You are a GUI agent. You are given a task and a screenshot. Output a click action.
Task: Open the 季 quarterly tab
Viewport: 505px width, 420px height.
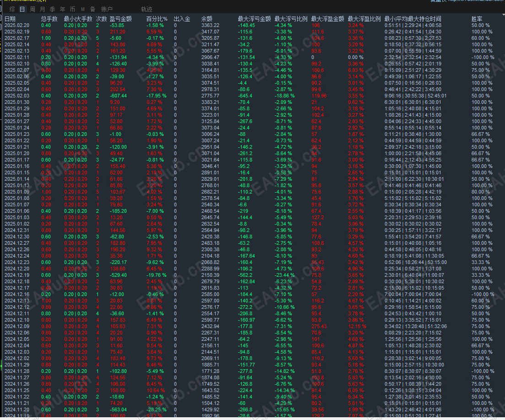[x=53, y=9]
